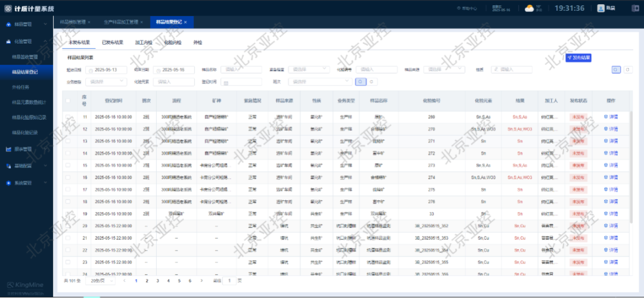Click the 化验元素 input field
Screen dimensions: 644x298
click(x=174, y=82)
